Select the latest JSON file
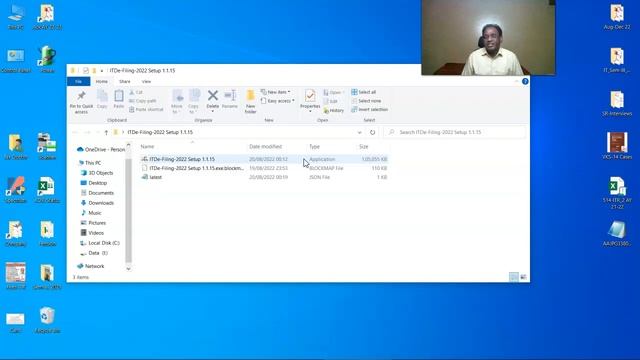The width and height of the screenshot is (640, 360). pyautogui.click(x=264, y=177)
